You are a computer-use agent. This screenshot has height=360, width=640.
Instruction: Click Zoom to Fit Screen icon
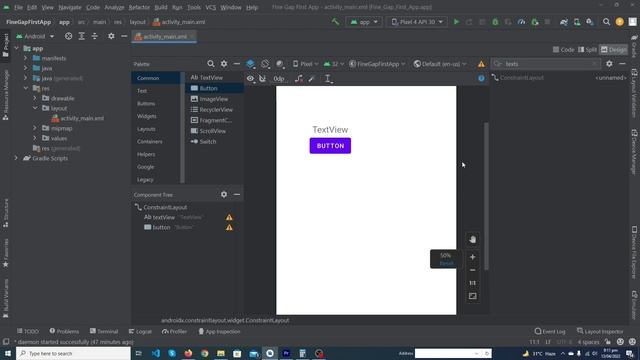click(473, 296)
